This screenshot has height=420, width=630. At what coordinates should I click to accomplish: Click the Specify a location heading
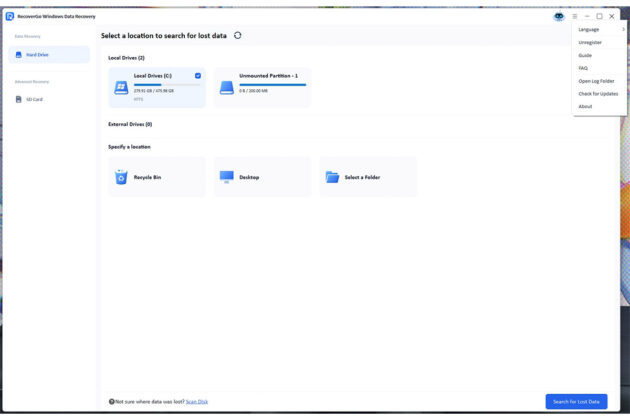tap(129, 147)
